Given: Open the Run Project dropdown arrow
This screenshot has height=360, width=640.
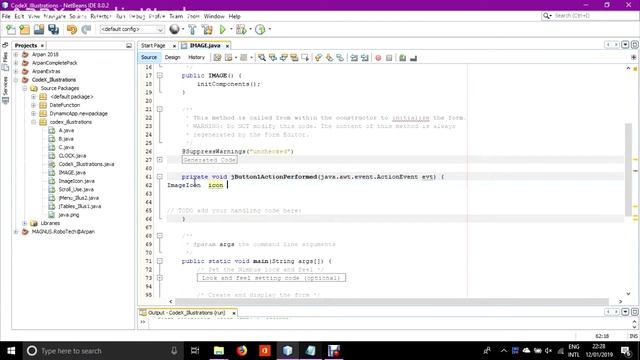Looking at the screenshot, I should point(231,29).
